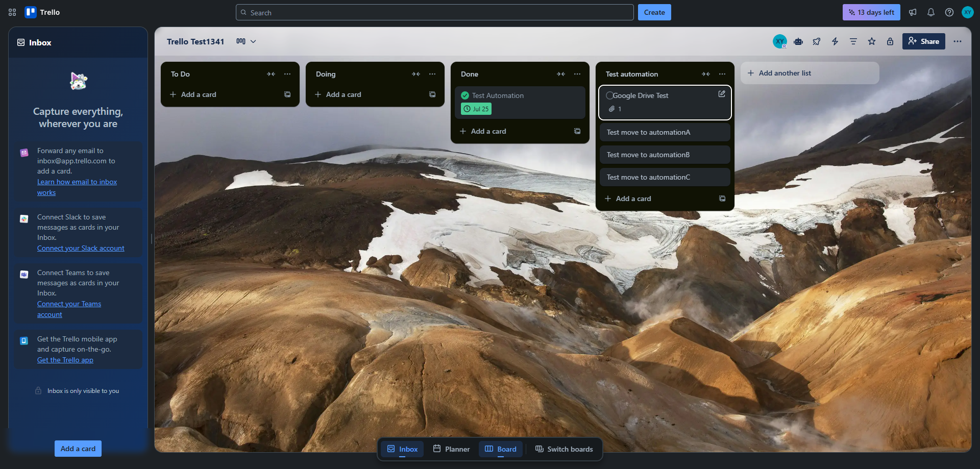Open Connect your Teams account link
The image size is (980, 469).
point(69,309)
